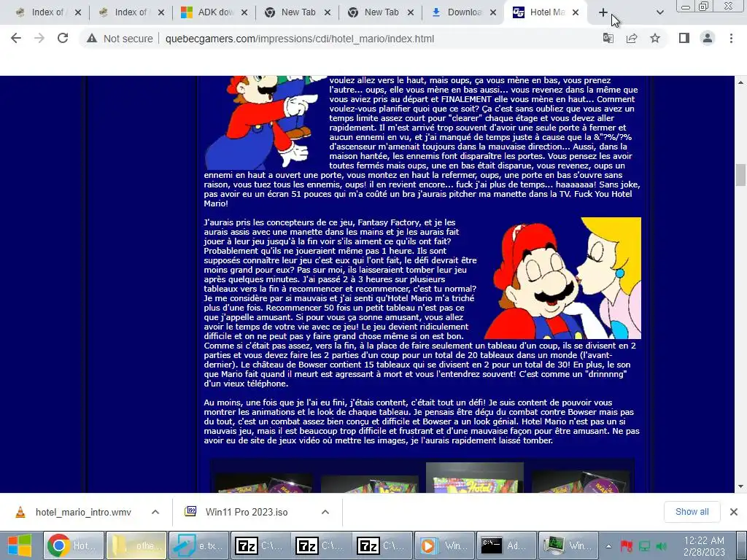Expand options for Win11 Pro 2023.iso download

pyautogui.click(x=325, y=513)
